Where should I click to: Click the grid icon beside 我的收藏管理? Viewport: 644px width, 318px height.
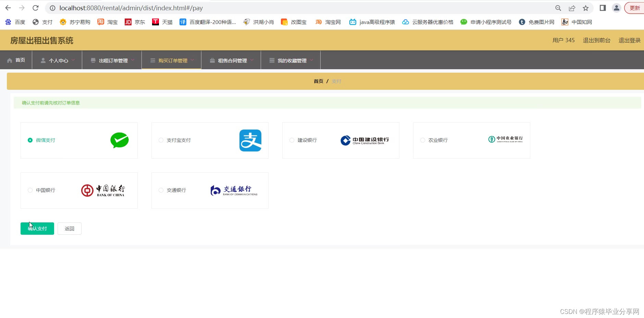272,60
